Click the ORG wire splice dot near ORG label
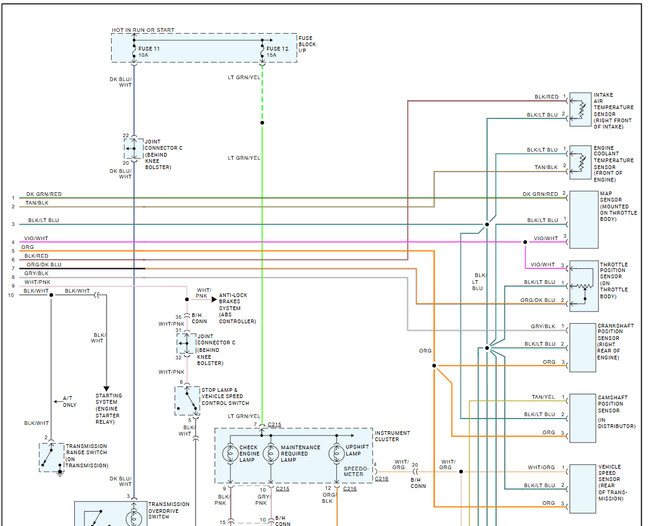The width and height of the screenshot is (650, 526). pos(434,366)
